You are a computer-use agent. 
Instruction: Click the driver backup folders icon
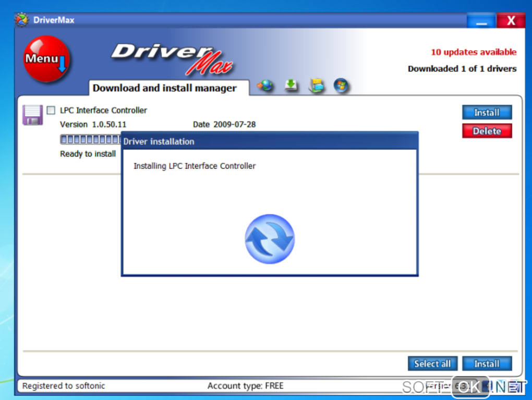point(316,85)
